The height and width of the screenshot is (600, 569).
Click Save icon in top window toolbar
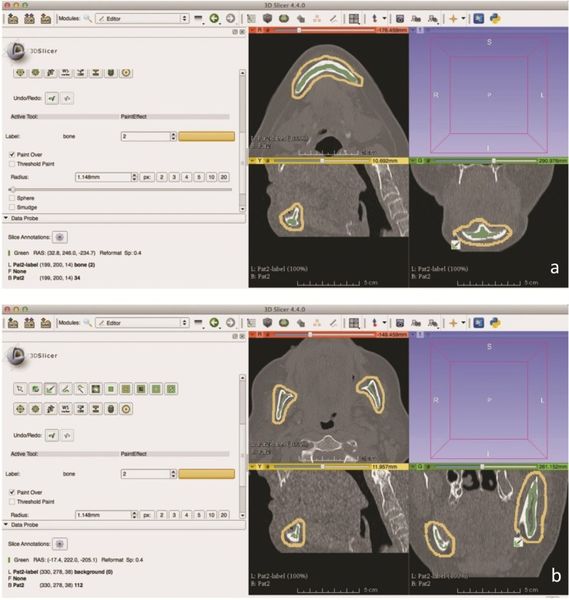point(46,18)
